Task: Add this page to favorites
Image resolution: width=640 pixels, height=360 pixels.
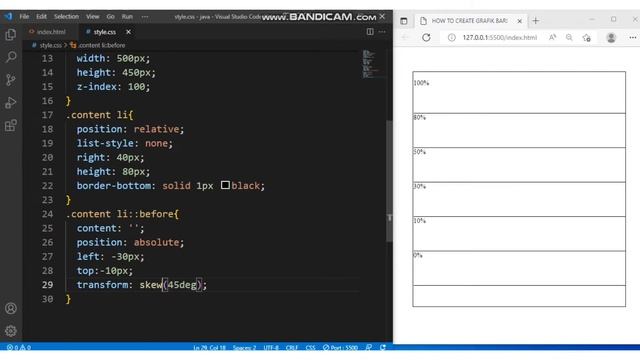Action: (x=587, y=38)
